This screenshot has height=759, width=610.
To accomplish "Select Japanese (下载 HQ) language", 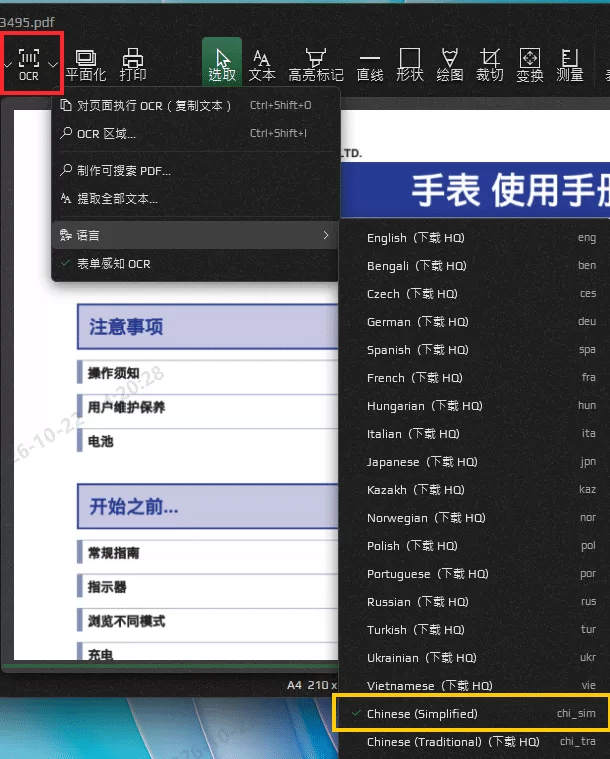I will tap(474, 462).
